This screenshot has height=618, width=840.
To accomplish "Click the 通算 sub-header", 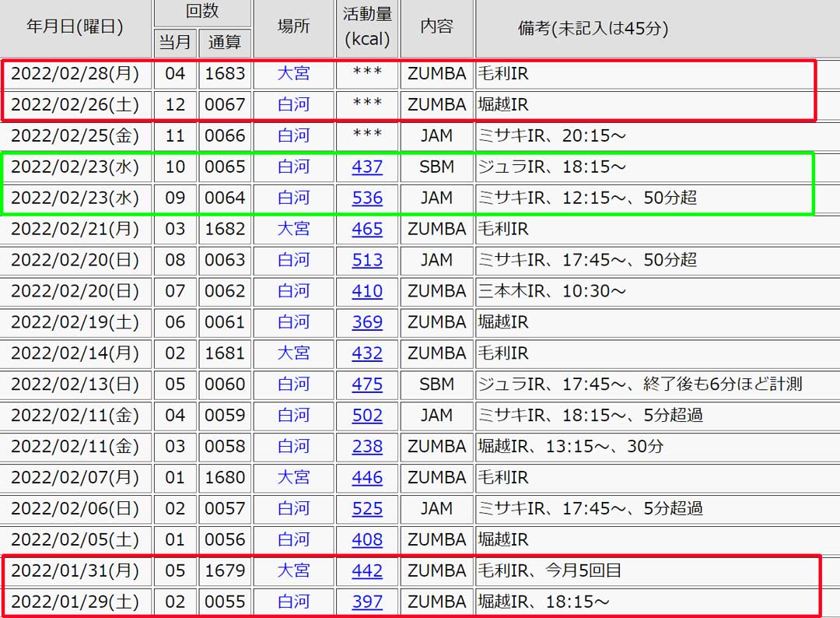I will coord(225,42).
